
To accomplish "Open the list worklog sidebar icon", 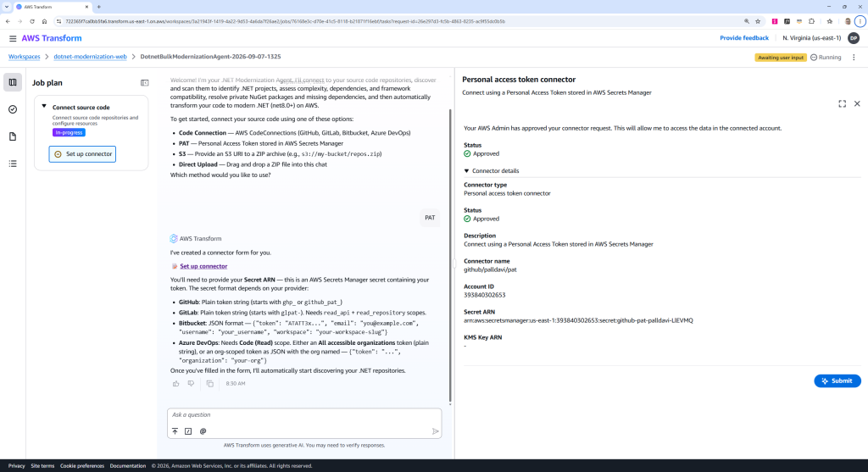I will point(13,164).
